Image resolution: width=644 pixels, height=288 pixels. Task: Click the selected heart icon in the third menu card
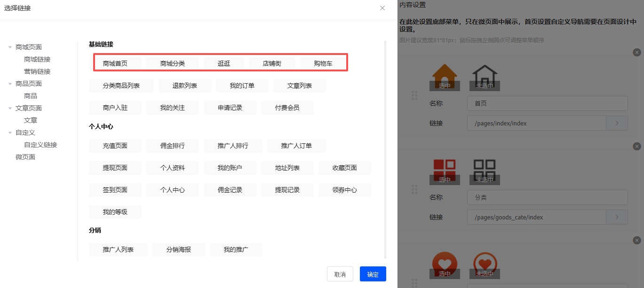[445, 264]
